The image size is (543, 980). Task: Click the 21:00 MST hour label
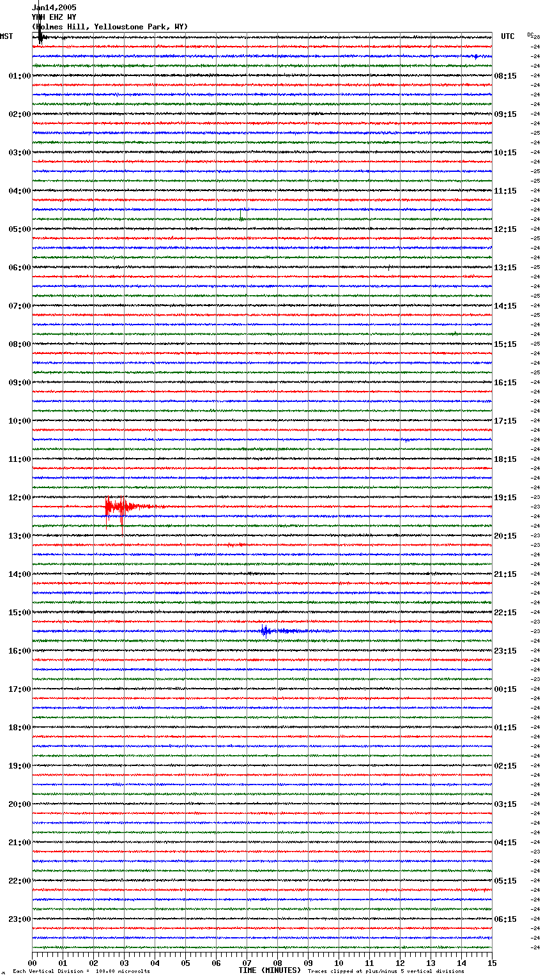coord(19,843)
